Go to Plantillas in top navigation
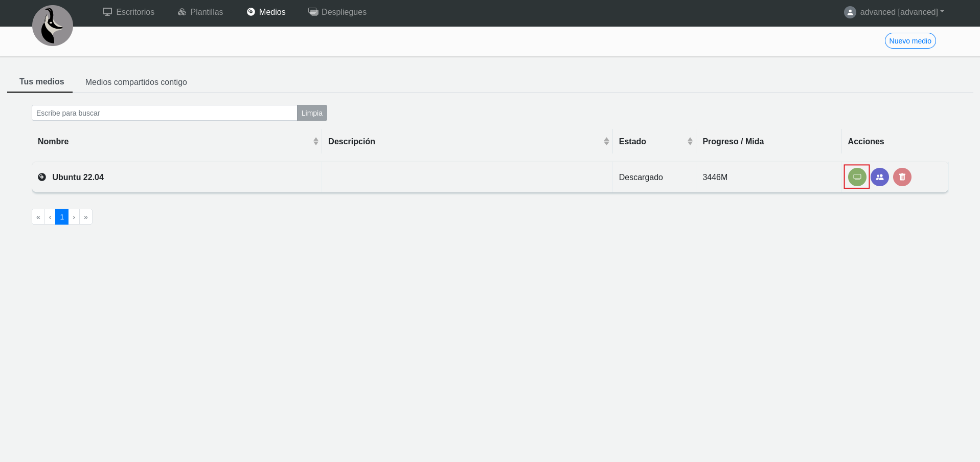Viewport: 980px width, 462px height. (x=200, y=12)
